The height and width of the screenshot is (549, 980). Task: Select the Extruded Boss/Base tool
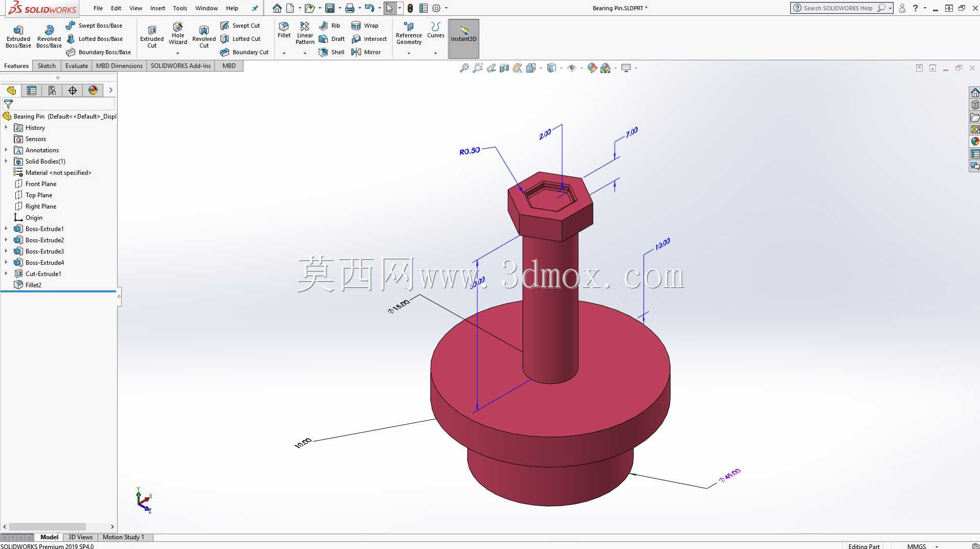(18, 36)
